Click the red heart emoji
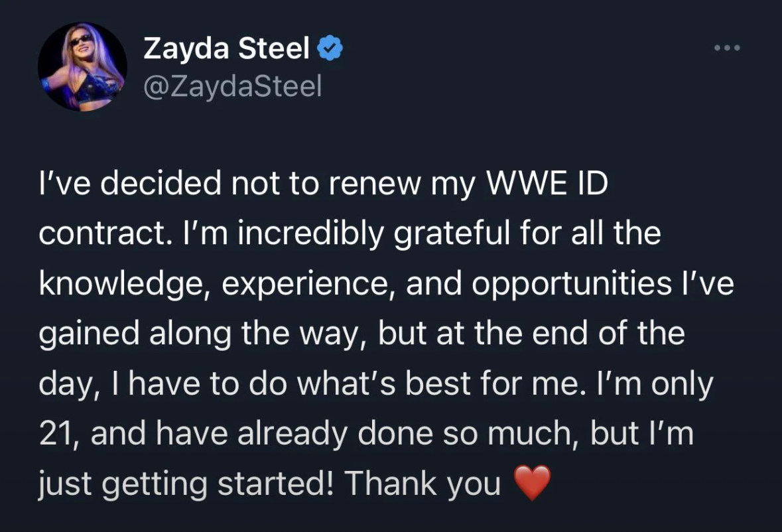The height and width of the screenshot is (532, 782). [x=532, y=483]
